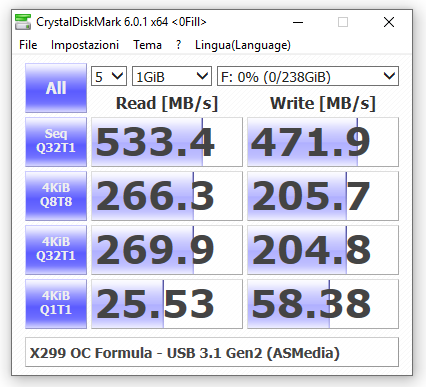Open the ? help menu
The width and height of the screenshot is (426, 387).
click(x=179, y=45)
